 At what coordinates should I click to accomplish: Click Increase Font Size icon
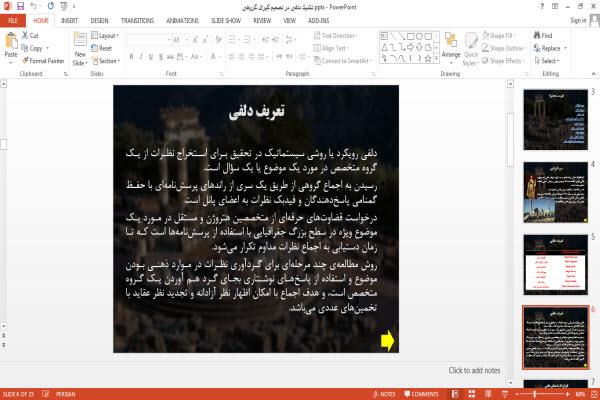pyautogui.click(x=196, y=39)
